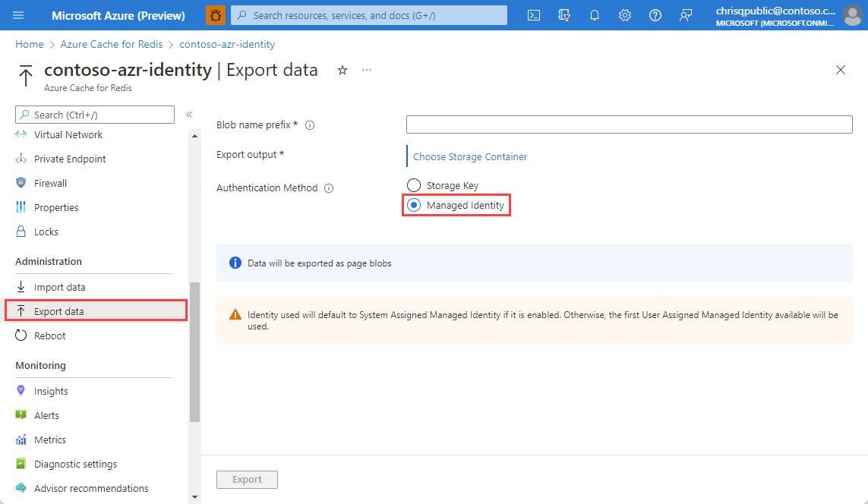The image size is (868, 504).
Task: Open Reboot in the sidebar
Action: 49,335
